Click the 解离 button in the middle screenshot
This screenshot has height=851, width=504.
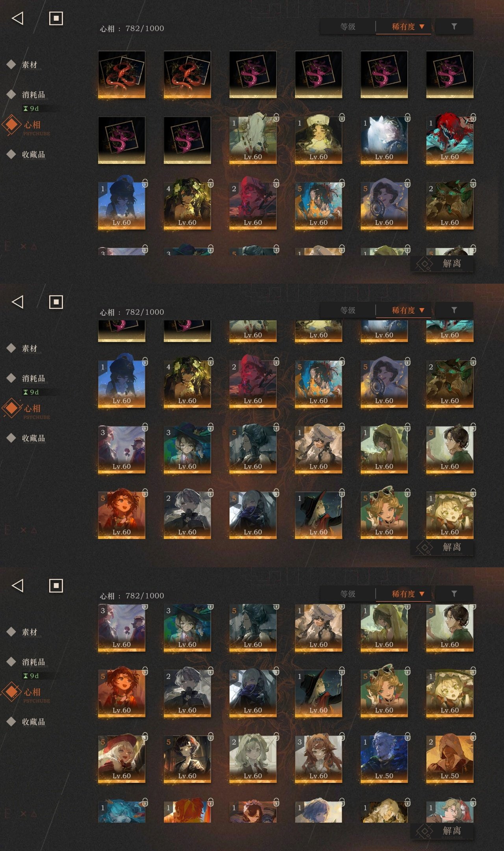(442, 547)
